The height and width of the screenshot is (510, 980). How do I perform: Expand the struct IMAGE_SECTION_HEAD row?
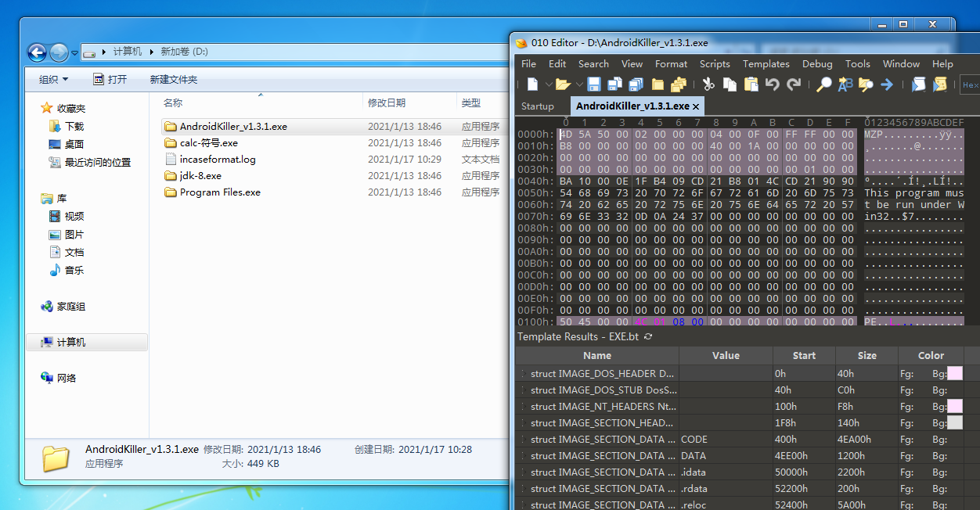[524, 422]
